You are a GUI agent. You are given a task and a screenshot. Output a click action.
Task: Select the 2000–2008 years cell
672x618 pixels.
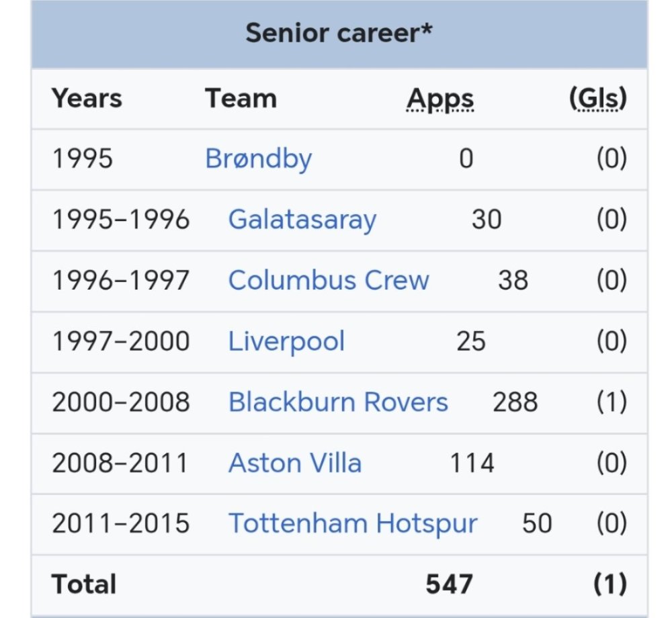(x=121, y=402)
